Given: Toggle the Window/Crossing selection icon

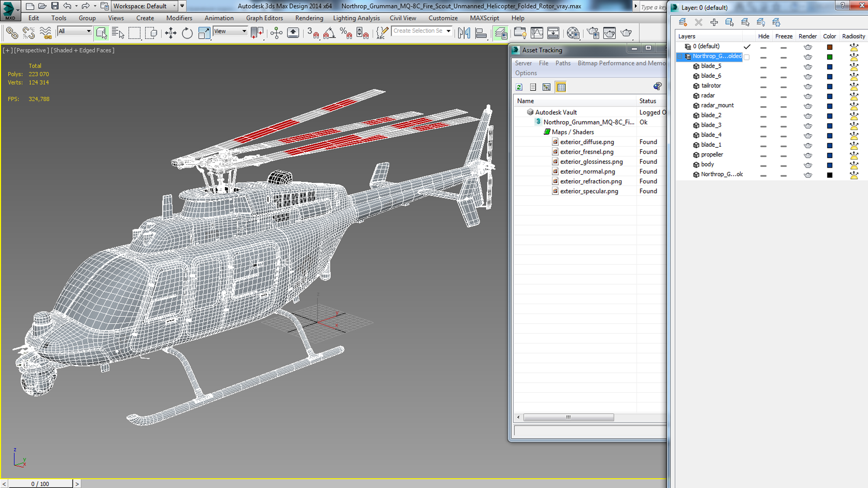Looking at the screenshot, I should (x=151, y=33).
